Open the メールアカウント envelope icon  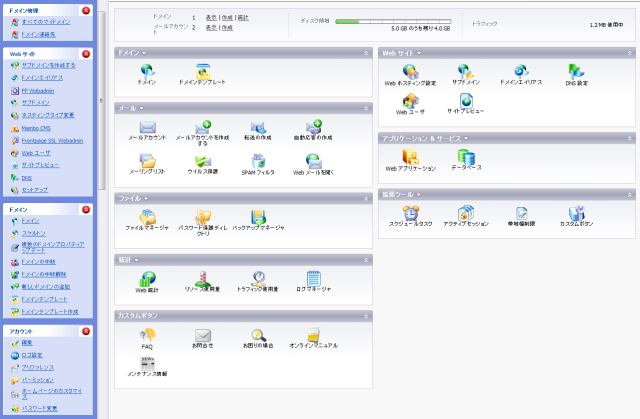click(147, 127)
